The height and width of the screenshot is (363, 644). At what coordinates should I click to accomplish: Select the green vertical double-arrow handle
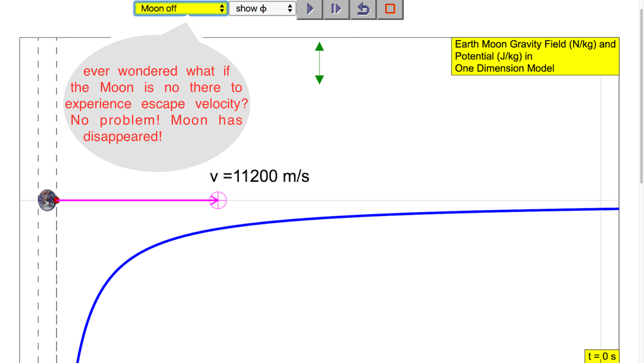pos(319,63)
